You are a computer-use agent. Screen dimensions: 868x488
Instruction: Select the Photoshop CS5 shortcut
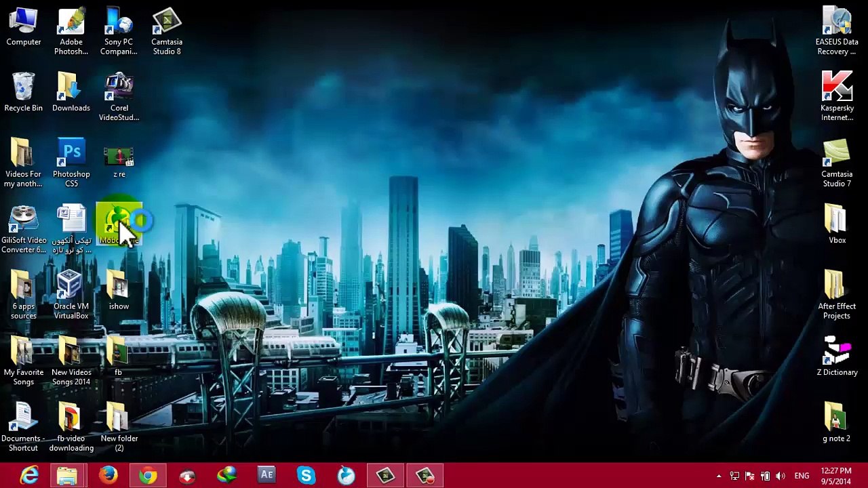(x=71, y=163)
